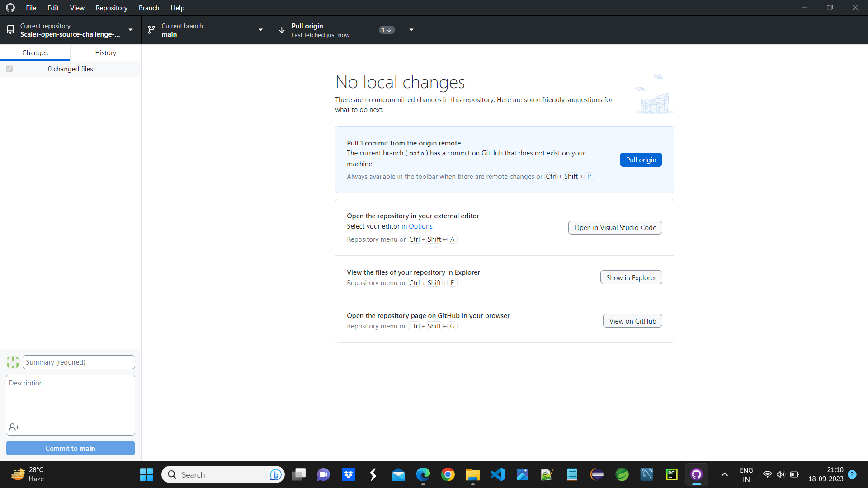
Task: Open the Repository menu
Action: [x=111, y=8]
